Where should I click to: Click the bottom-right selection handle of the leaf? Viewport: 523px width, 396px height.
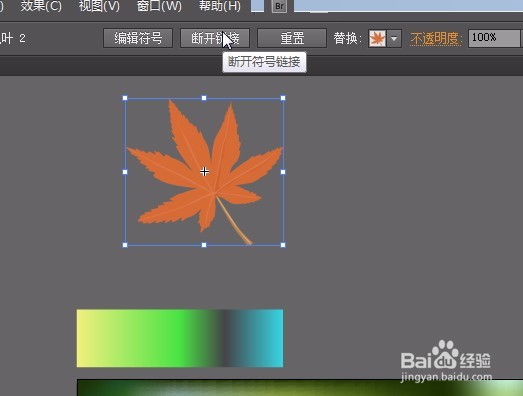(283, 245)
